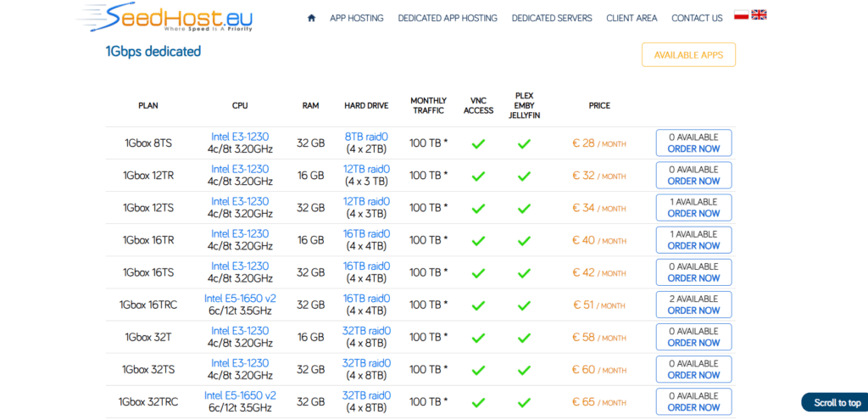Screen dimensions: 868x420
Task: Open Intel E3-1230 link for 1Gbox 16TR
Action: tap(240, 234)
